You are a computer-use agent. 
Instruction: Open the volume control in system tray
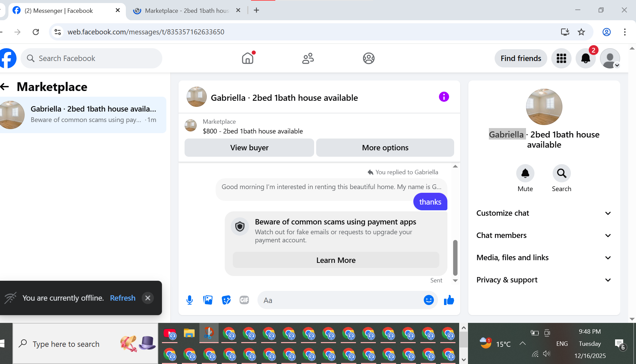click(x=547, y=354)
